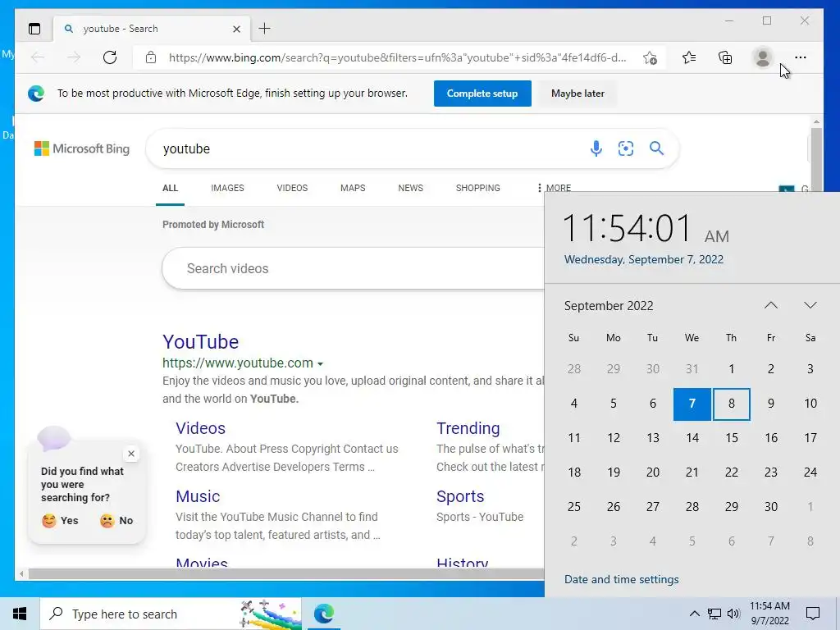Open Settings and more menu
Screen dimensions: 840x630
pyautogui.click(x=801, y=57)
